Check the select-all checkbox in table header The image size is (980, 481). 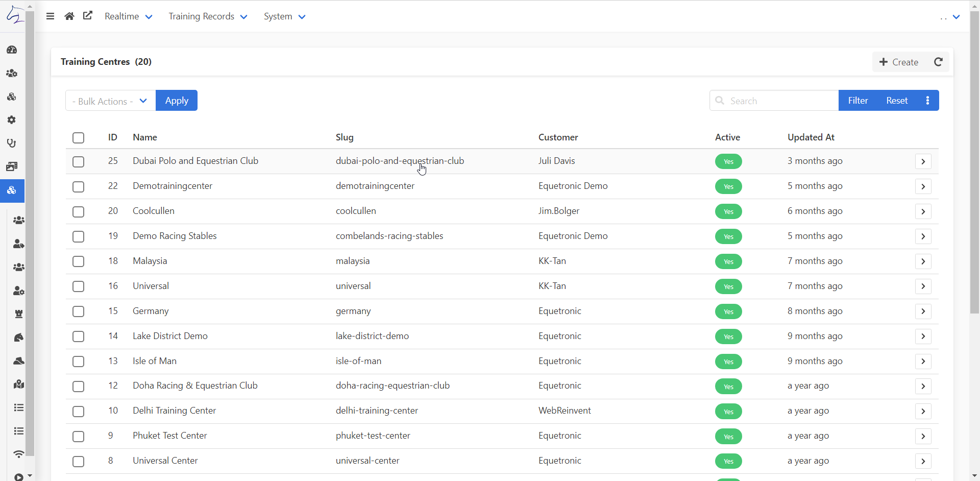click(x=78, y=137)
